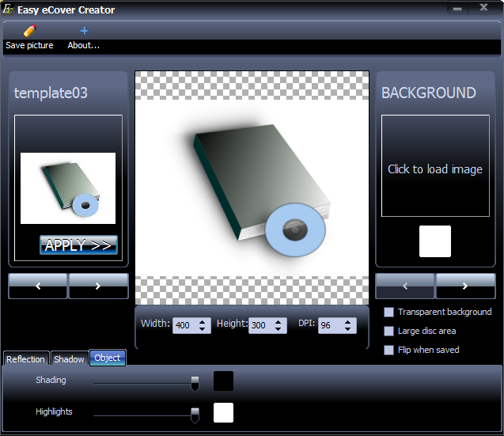Decrease Height value with down arrow

click(279, 329)
